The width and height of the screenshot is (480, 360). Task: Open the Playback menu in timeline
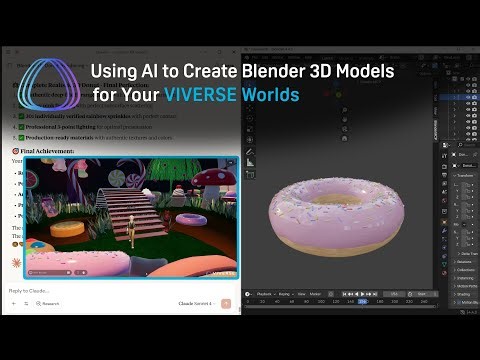[266, 294]
